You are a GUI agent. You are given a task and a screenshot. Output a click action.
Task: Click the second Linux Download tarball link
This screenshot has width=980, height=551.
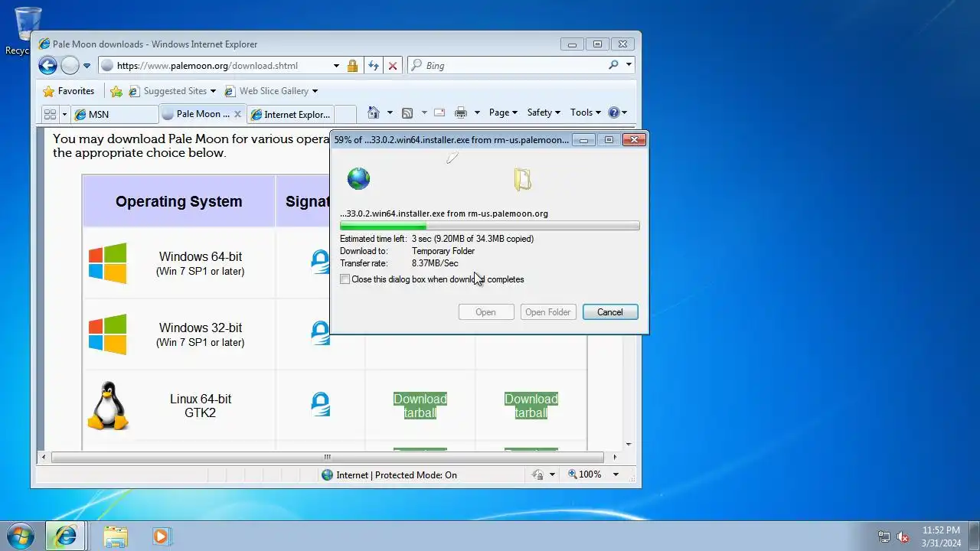531,406
